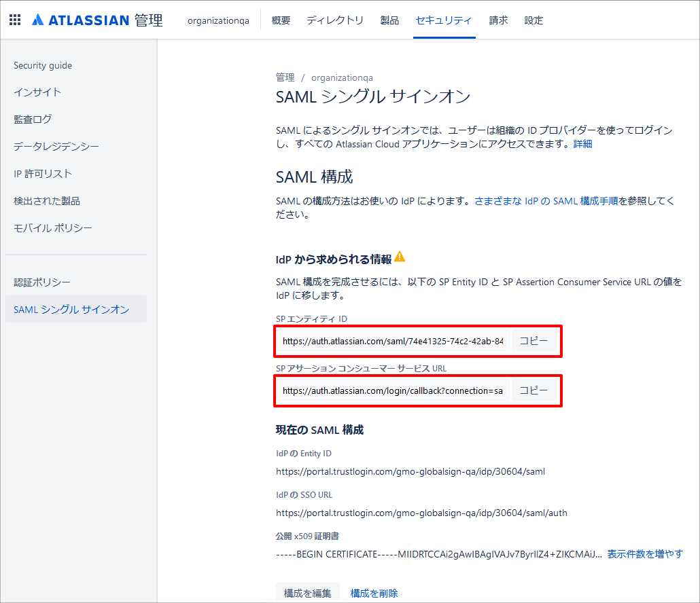Open the 詳細 link
Screen dimensions: 700x603
point(582,144)
